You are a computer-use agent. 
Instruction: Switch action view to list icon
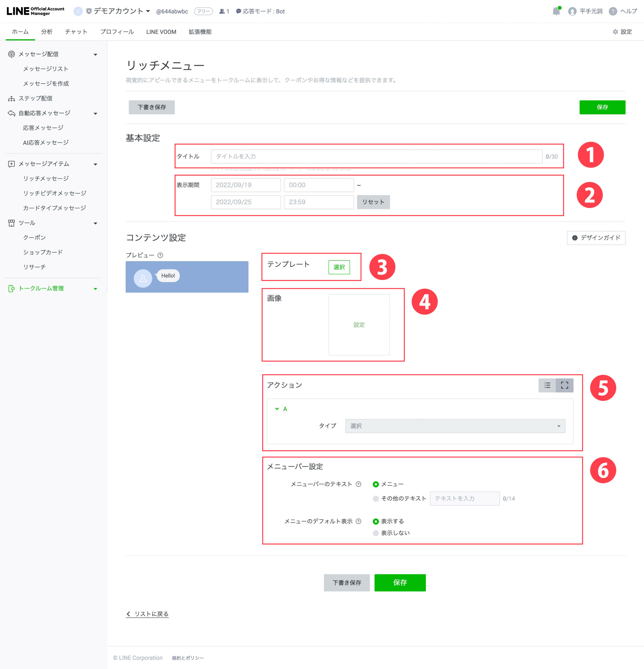[547, 385]
